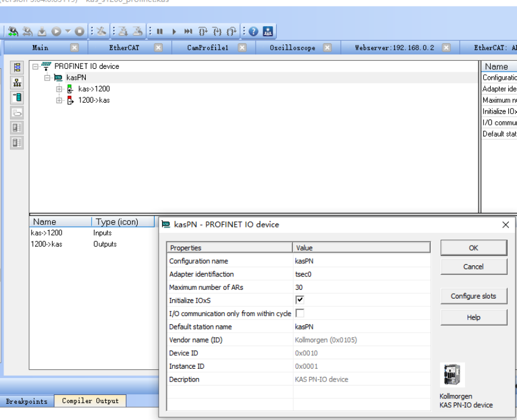Click the top fieldbus tree icon in the sidebar

18,67
